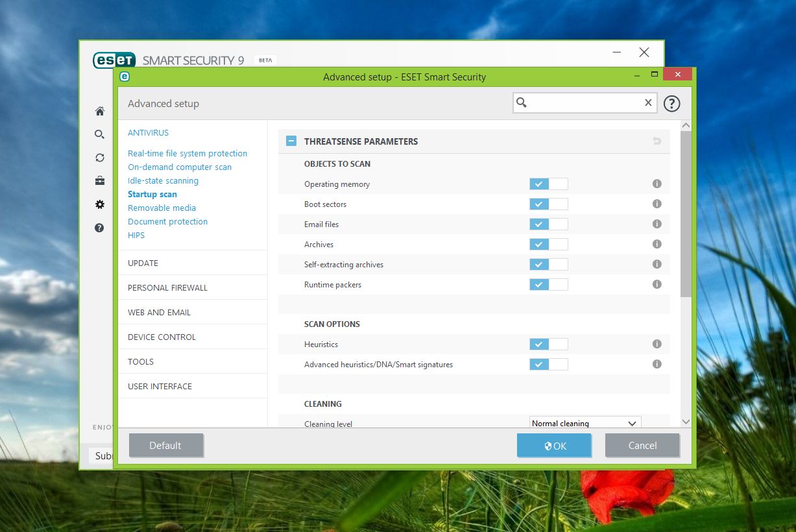Show info for Self-extracting archives
Image resolution: width=796 pixels, height=532 pixels.
[657, 264]
